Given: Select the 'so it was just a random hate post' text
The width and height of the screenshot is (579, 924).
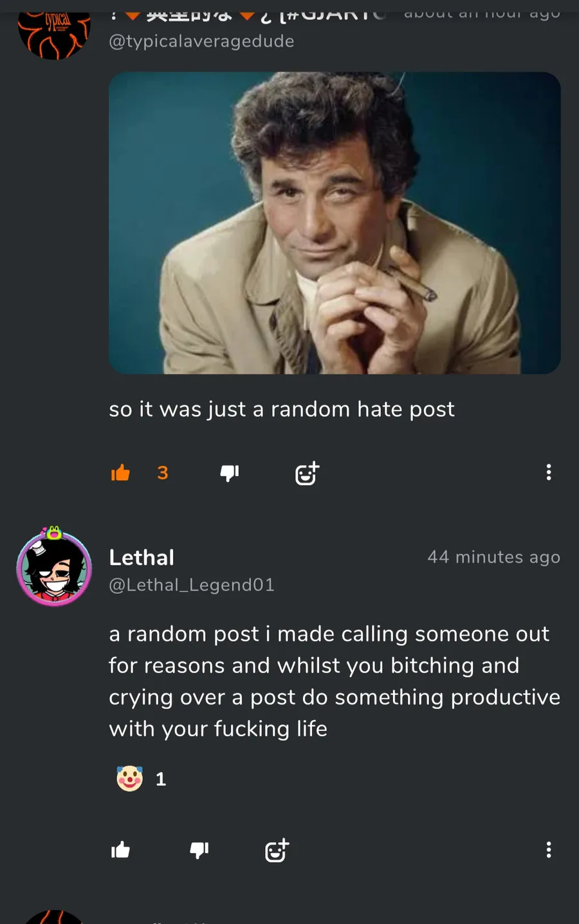Looking at the screenshot, I should (x=281, y=409).
